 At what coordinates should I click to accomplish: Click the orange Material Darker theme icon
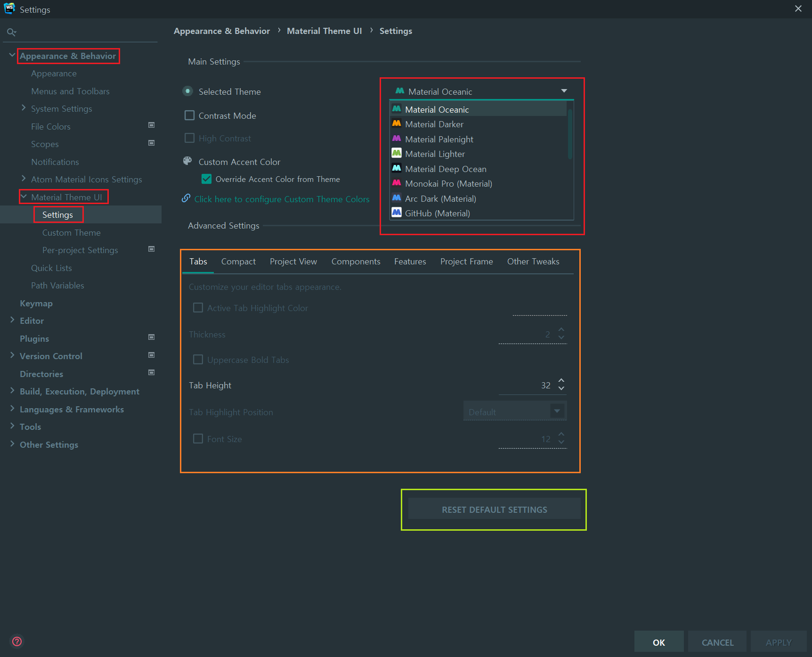[397, 123]
